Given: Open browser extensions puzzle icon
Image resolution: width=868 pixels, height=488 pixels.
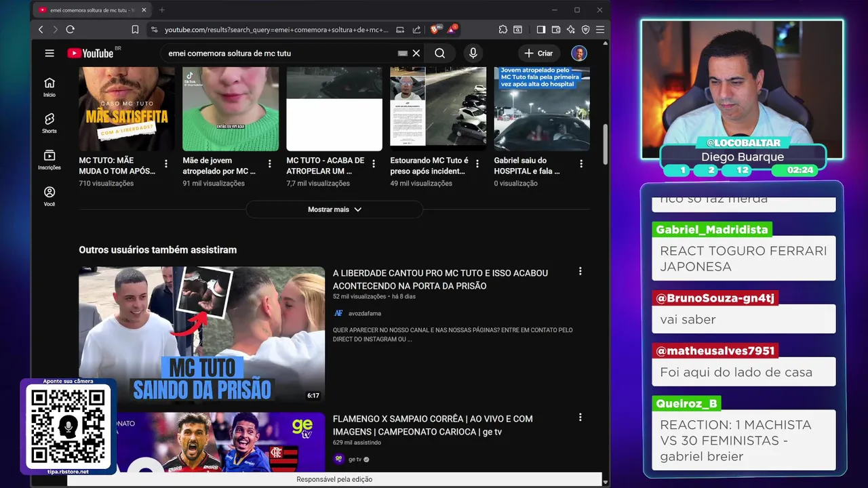Looking at the screenshot, I should (x=502, y=30).
